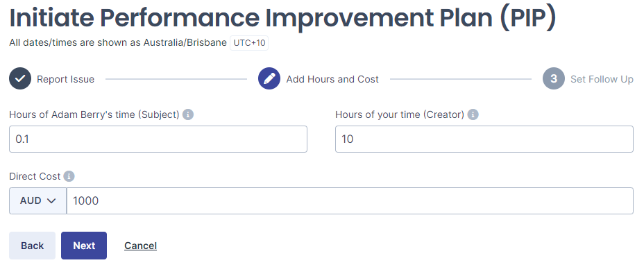Image resolution: width=644 pixels, height=265 pixels.
Task: Open the AUD currency dropdown
Action: point(37,201)
